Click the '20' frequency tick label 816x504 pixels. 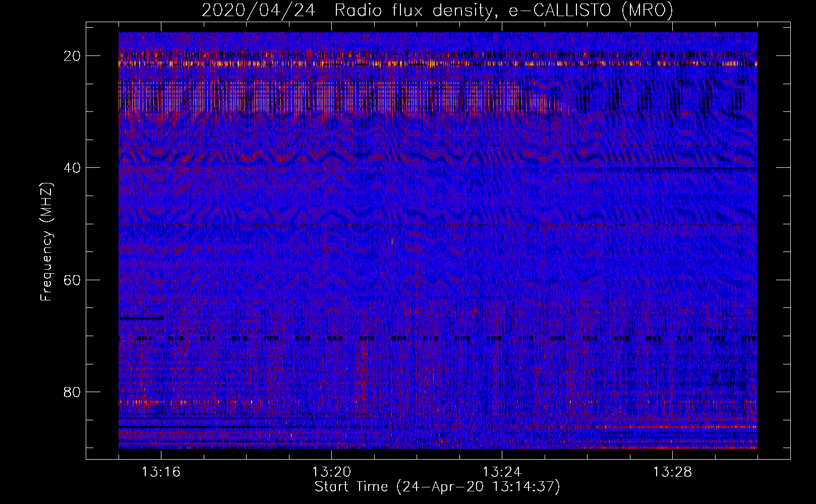pos(73,56)
